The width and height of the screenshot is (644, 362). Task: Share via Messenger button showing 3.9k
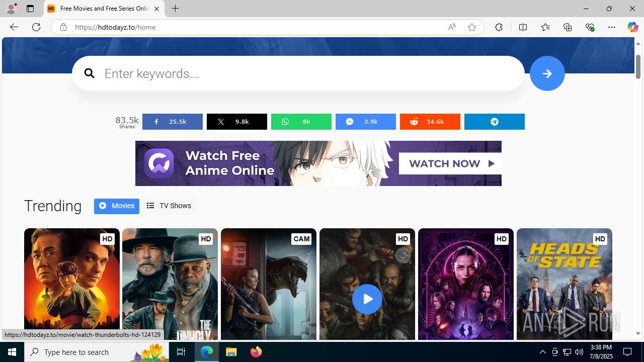point(365,122)
